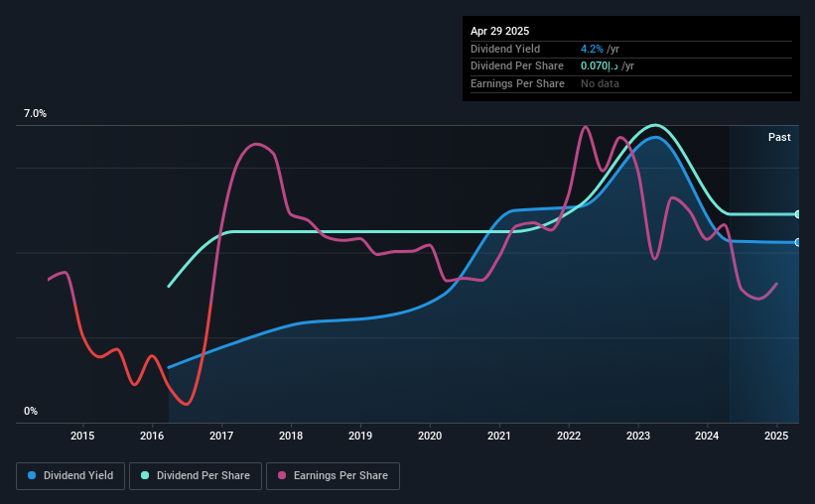Click the 2015 x-axis label
815x504 pixels.
82,436
